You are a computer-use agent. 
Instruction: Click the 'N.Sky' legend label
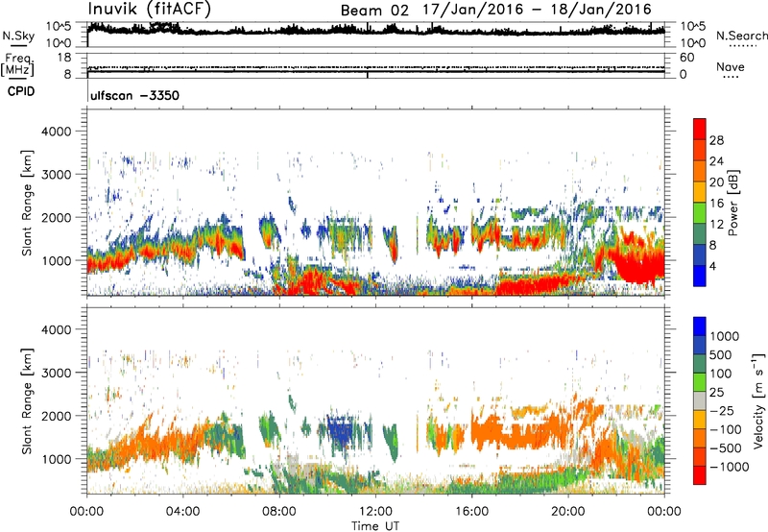pyautogui.click(x=18, y=36)
